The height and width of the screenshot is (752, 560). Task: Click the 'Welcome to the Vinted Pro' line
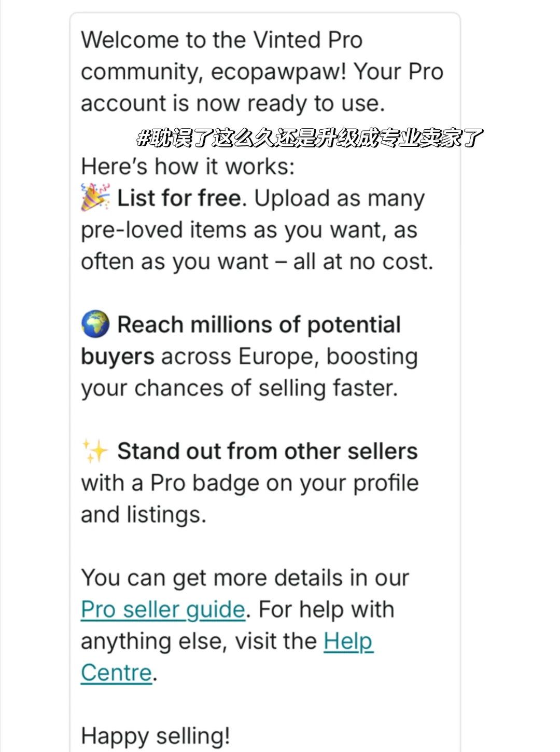click(x=221, y=40)
